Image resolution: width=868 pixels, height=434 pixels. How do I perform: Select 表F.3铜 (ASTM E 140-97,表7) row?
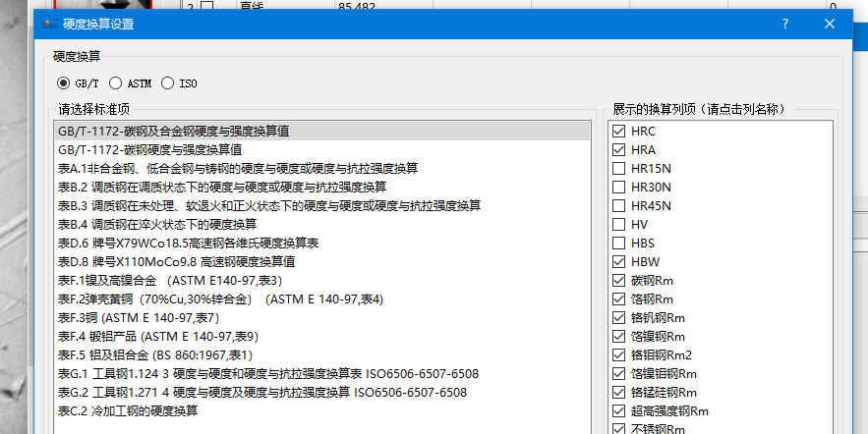point(322,318)
